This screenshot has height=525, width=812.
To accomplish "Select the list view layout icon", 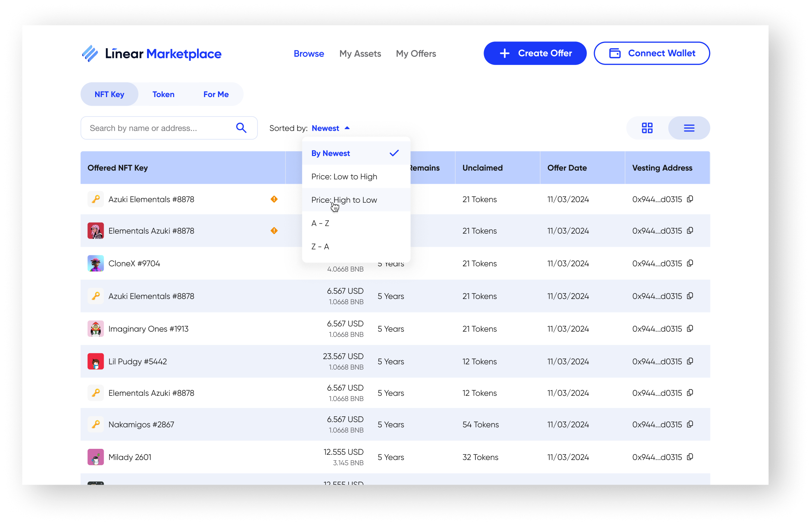I will point(689,128).
